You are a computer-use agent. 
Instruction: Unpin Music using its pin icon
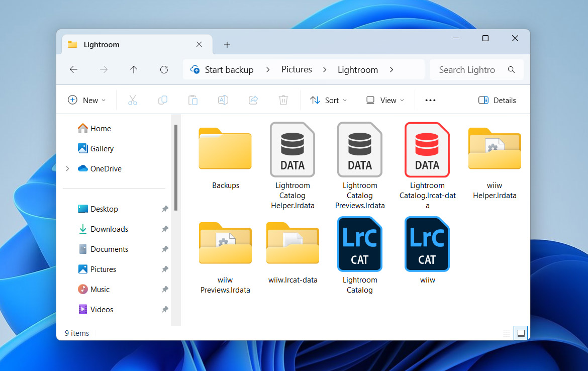165,289
